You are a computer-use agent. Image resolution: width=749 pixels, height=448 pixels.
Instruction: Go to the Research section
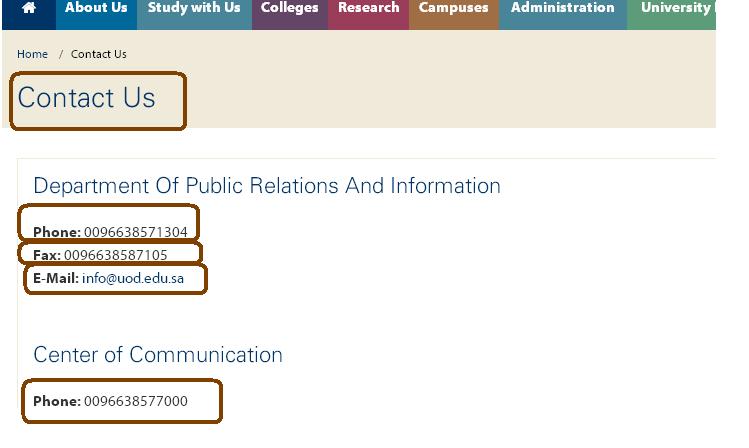coord(368,8)
